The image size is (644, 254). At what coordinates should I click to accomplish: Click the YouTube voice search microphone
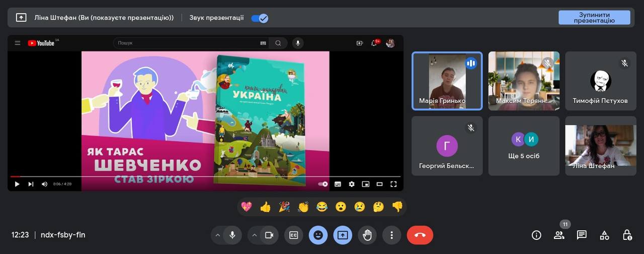298,43
